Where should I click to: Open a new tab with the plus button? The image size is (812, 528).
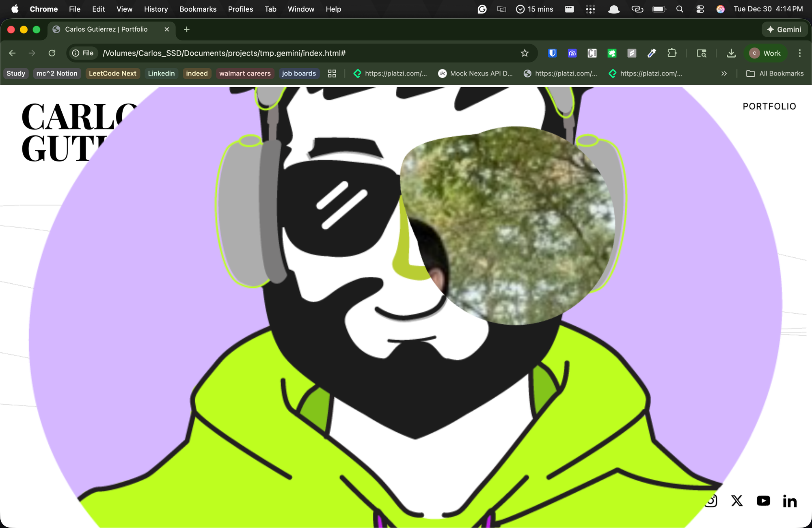[x=187, y=29]
